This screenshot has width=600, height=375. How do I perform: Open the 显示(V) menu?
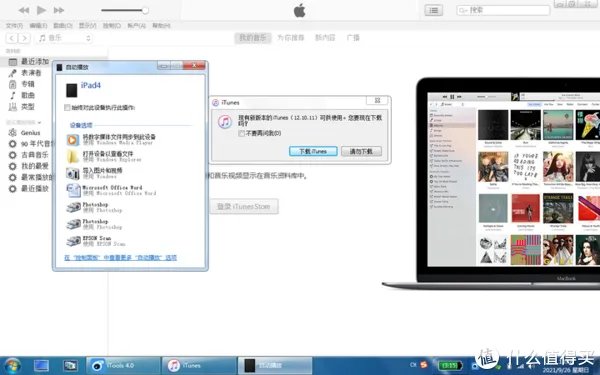click(x=88, y=26)
